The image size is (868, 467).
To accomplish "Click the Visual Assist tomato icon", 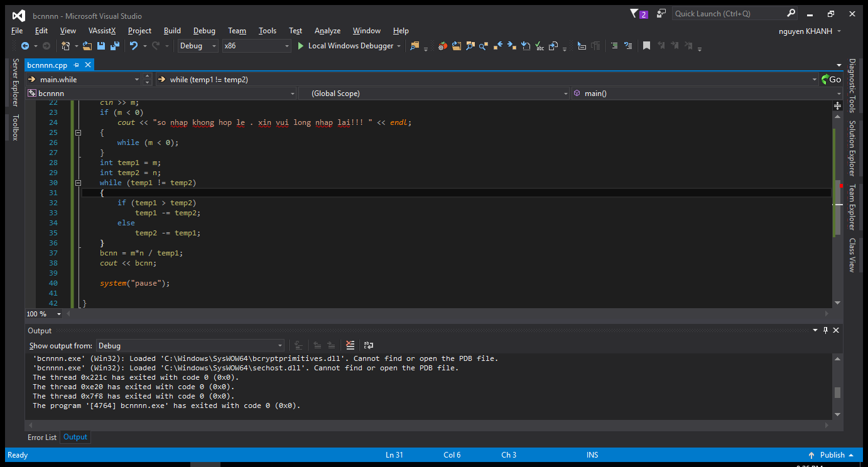I will tap(443, 46).
